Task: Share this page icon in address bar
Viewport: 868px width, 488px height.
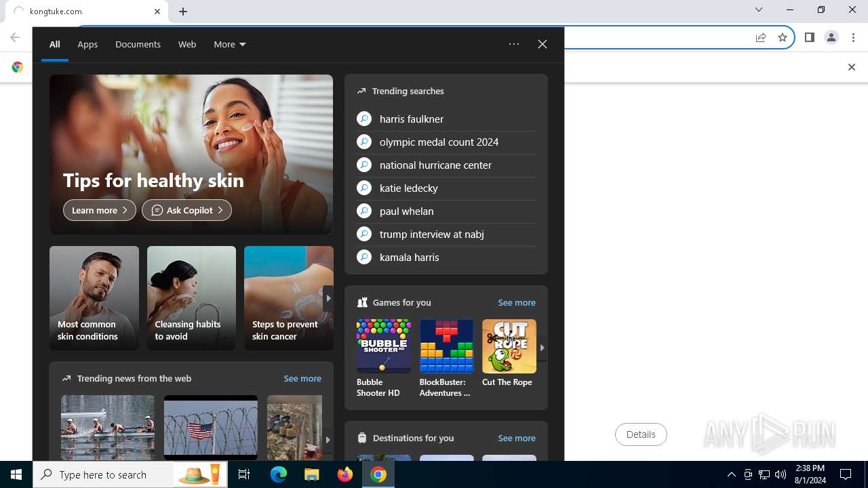Action: point(761,37)
